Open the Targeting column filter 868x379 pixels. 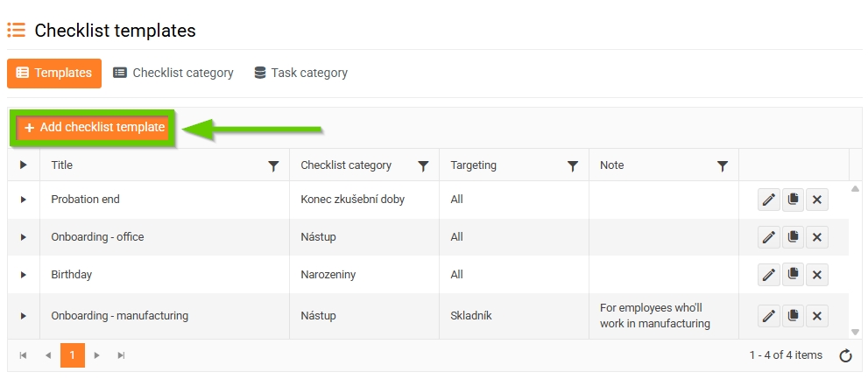pyautogui.click(x=573, y=165)
